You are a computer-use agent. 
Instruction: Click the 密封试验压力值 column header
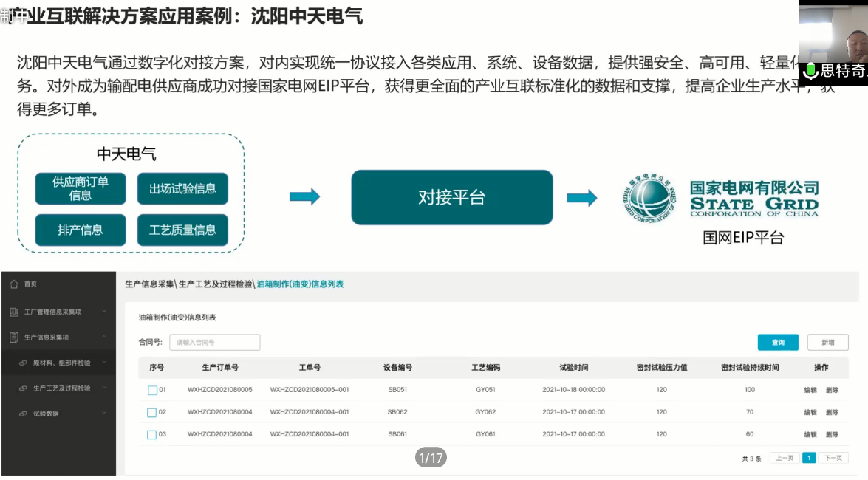(x=661, y=368)
